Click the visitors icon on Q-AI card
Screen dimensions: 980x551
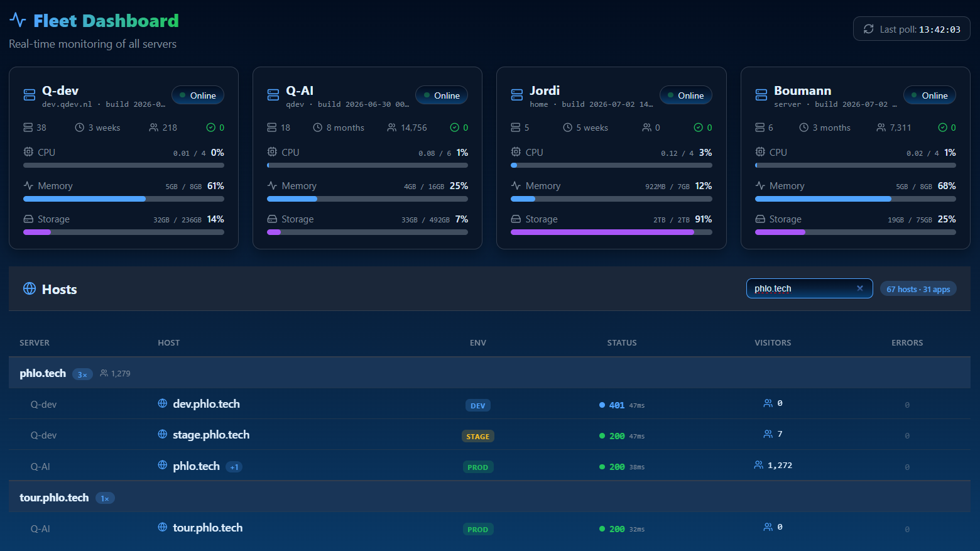pyautogui.click(x=392, y=128)
